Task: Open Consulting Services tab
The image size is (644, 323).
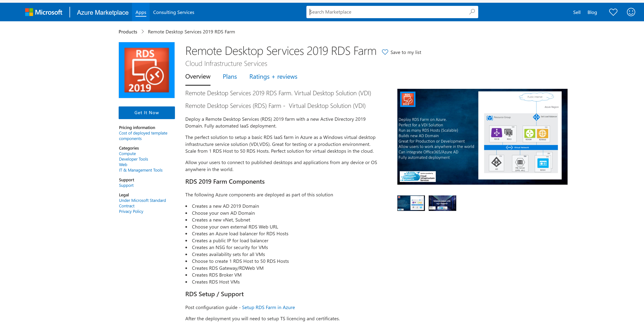Action: pos(173,12)
